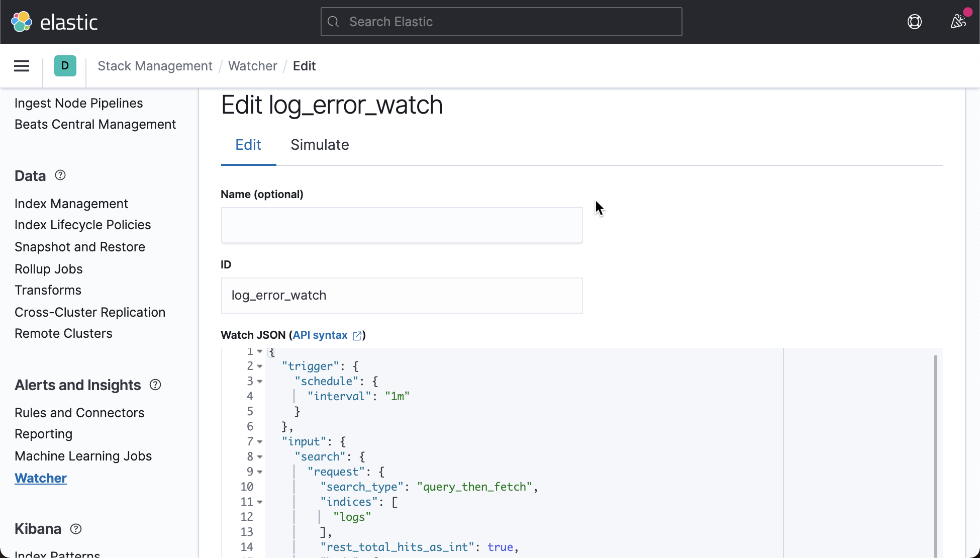Click the Data section help icon
This screenshot has width=980, height=558.
(x=60, y=175)
